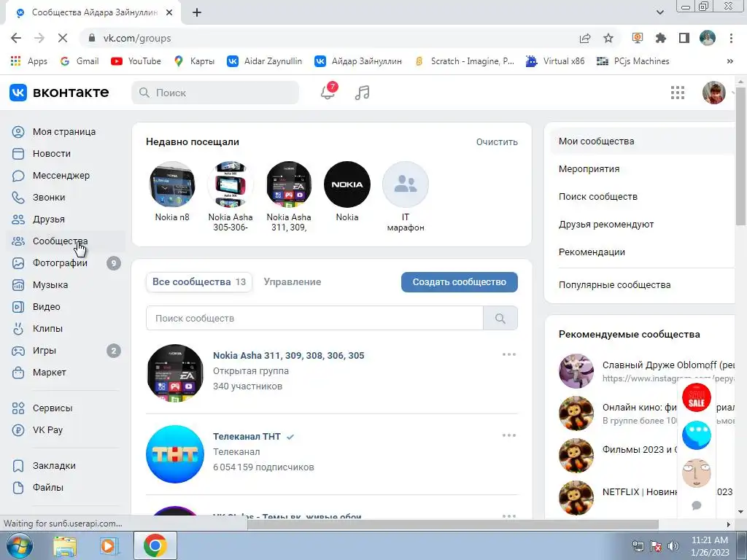Click the Моя страница sidebar icon
The width and height of the screenshot is (747, 560).
[18, 132]
